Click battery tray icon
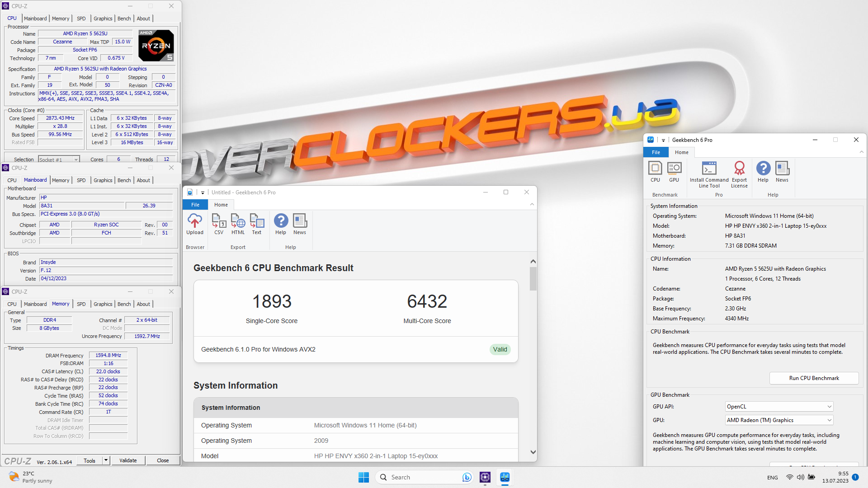Image resolution: width=868 pixels, height=488 pixels. (811, 477)
